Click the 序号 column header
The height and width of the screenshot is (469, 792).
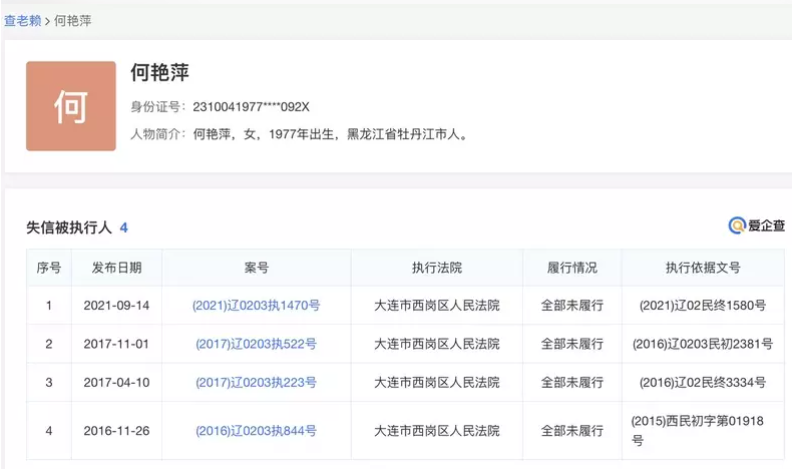pos(49,268)
